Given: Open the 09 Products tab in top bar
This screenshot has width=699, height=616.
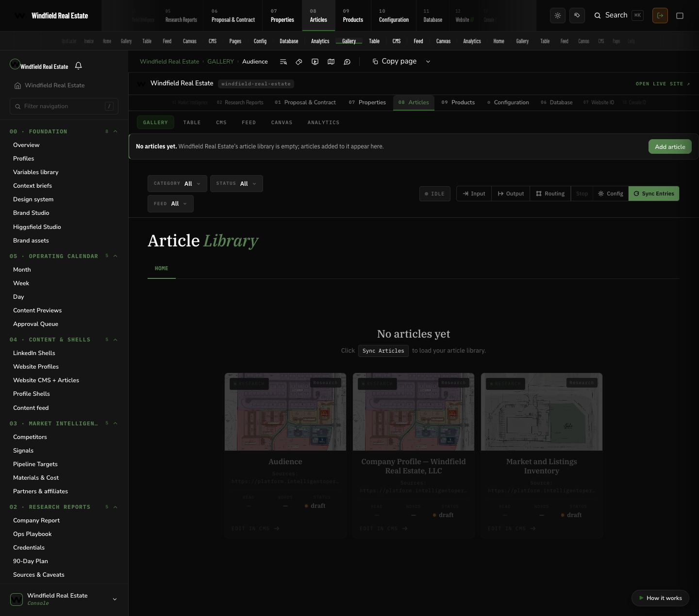Looking at the screenshot, I should pyautogui.click(x=353, y=16).
